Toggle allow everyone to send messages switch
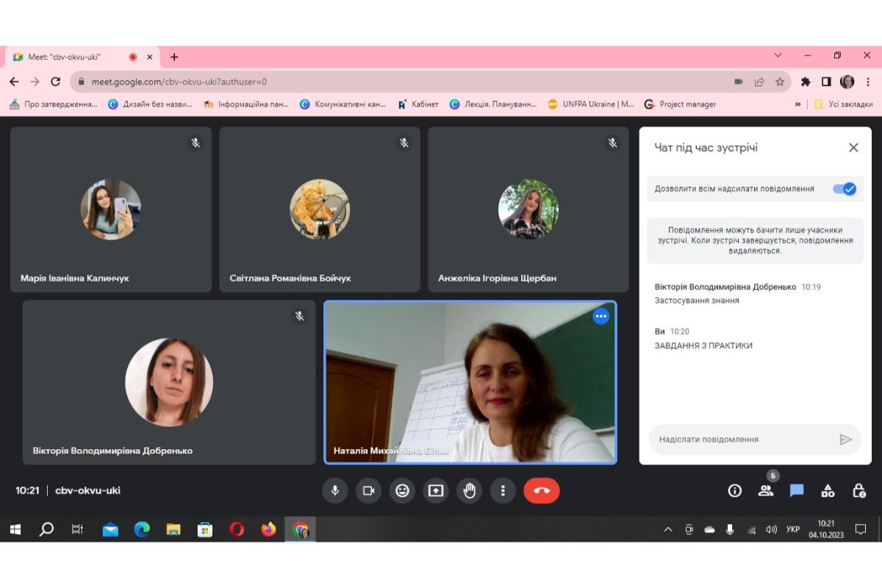The width and height of the screenshot is (882, 588). [845, 189]
